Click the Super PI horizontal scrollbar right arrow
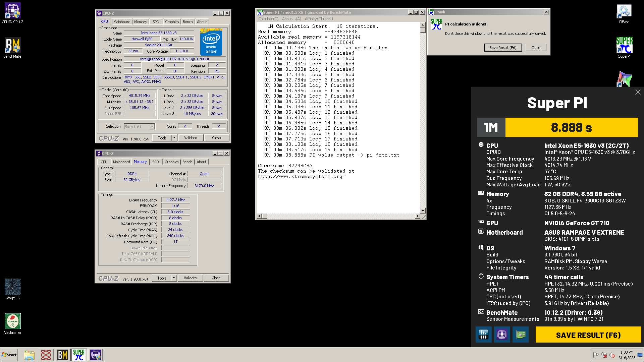The image size is (644, 362). point(417,216)
